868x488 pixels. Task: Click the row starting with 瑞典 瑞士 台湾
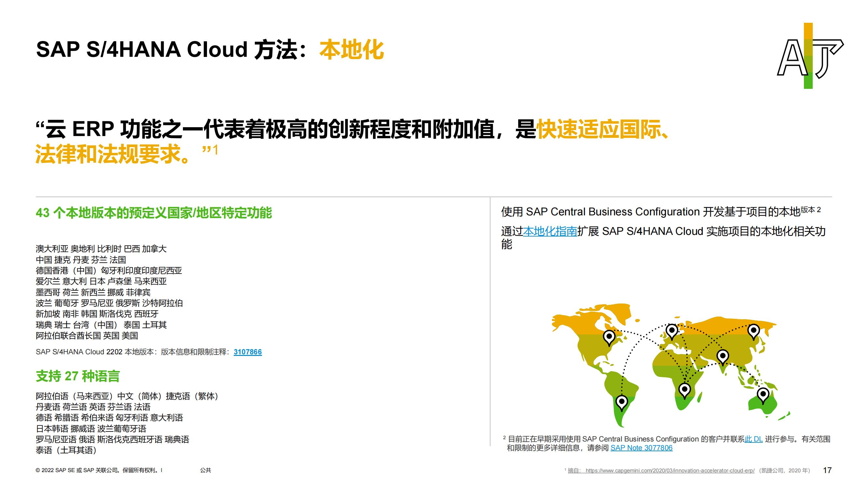point(101,325)
